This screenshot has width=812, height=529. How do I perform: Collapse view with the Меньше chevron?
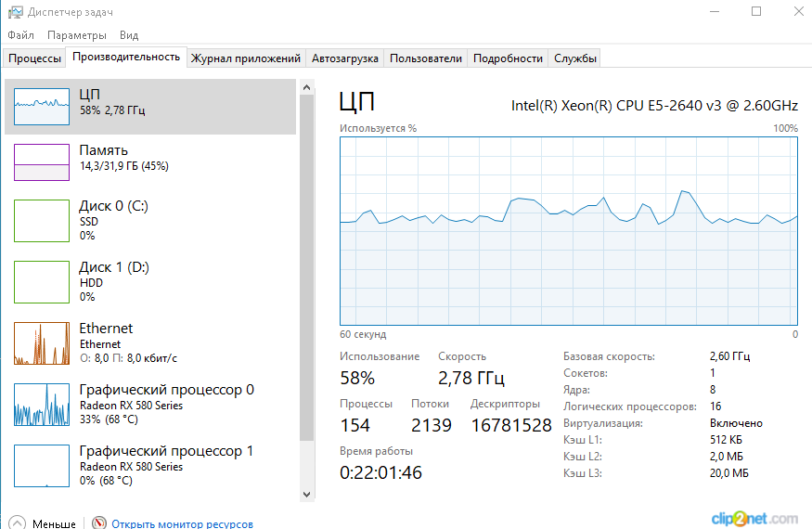tap(17, 523)
